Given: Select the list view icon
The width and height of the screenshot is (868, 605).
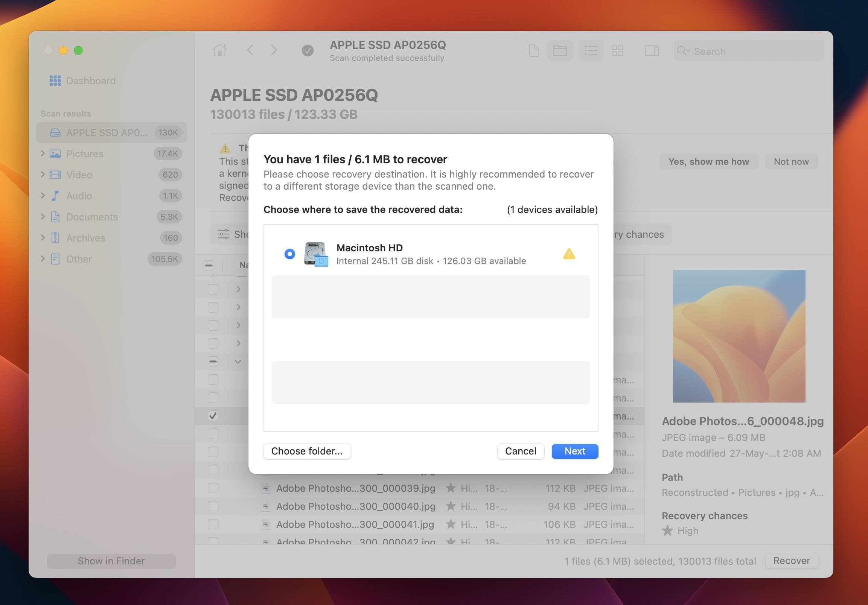Looking at the screenshot, I should coord(591,51).
